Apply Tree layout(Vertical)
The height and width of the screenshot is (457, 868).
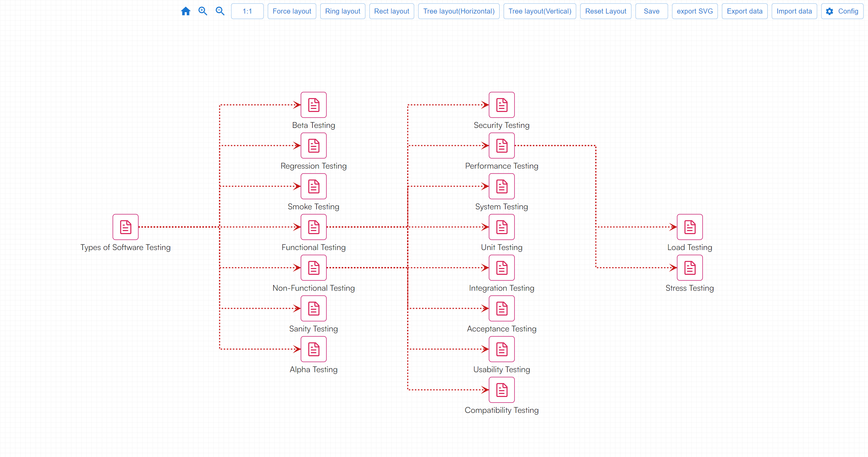tap(540, 11)
